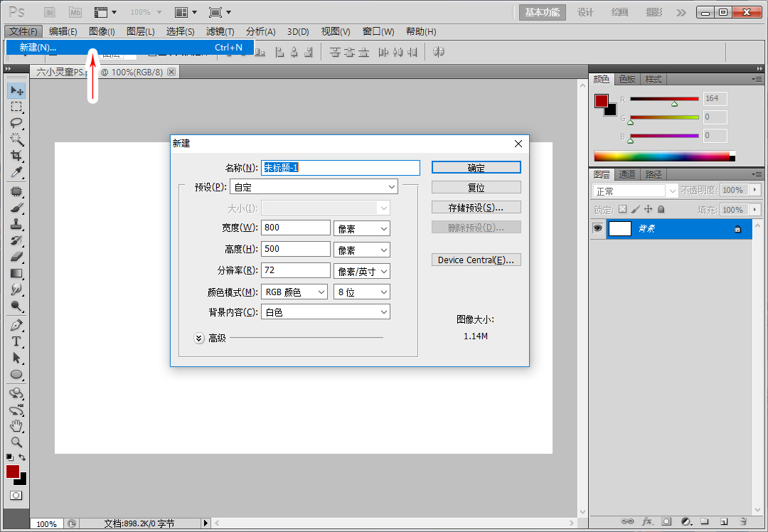Open the 分辨率 resolution unit dropdown
This screenshot has width=768, height=532.
362,271
